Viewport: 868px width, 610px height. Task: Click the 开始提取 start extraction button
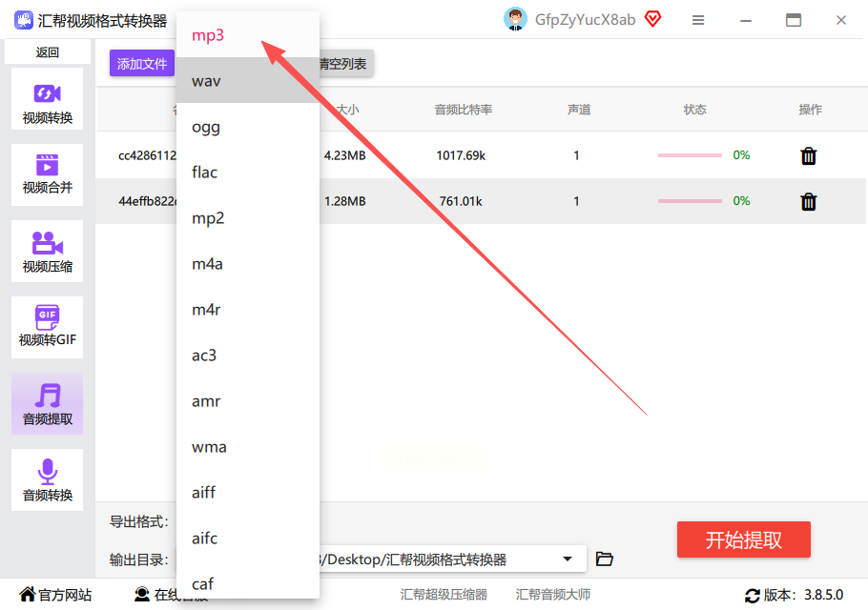click(743, 539)
